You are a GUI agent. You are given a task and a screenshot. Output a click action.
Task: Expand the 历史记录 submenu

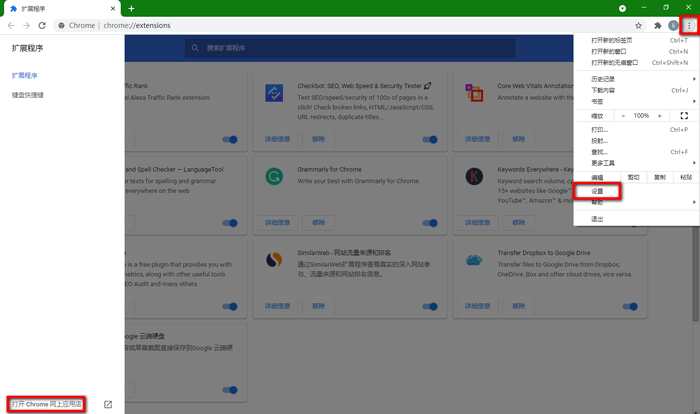pos(637,79)
